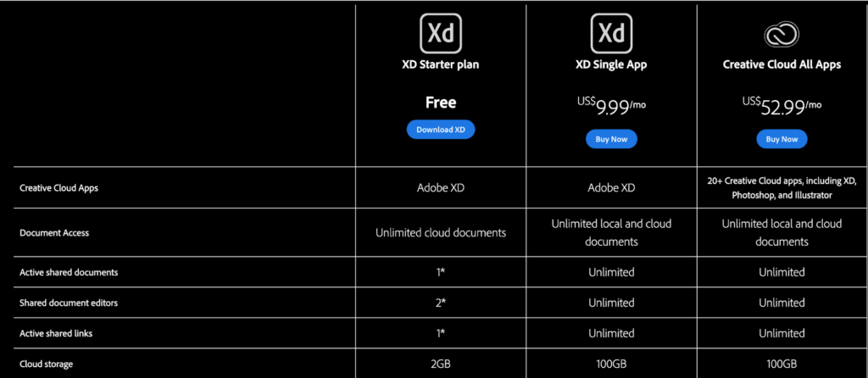868x378 pixels.
Task: Click the US$52.99/mo price
Action: pos(782,105)
